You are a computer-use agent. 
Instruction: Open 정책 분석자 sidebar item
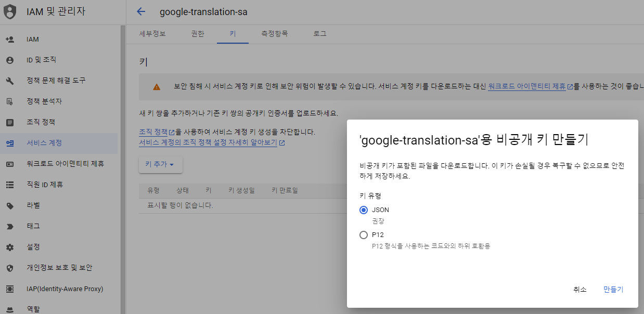[x=59, y=101]
